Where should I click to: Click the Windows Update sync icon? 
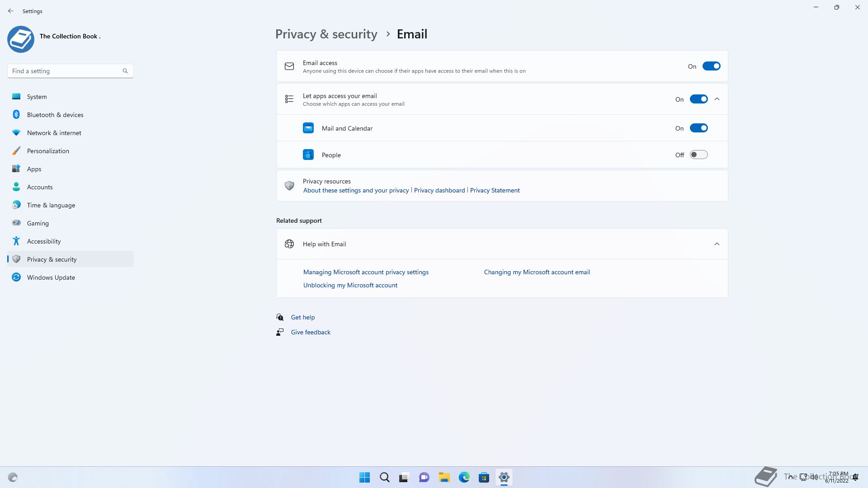pos(16,277)
